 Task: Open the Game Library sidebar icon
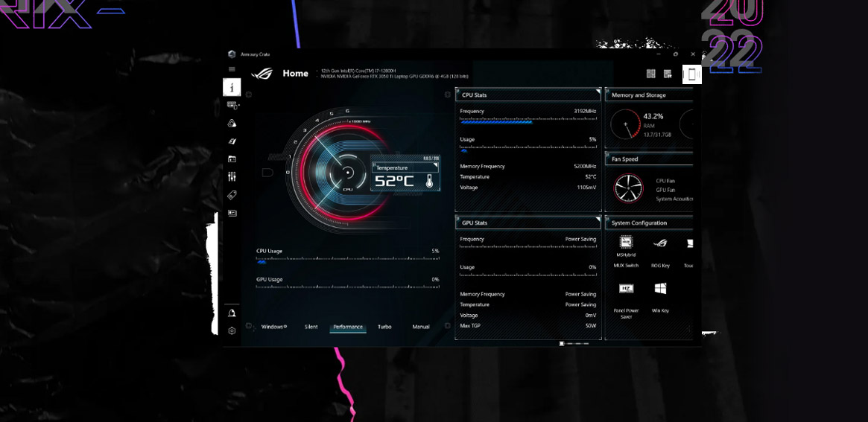click(232, 159)
